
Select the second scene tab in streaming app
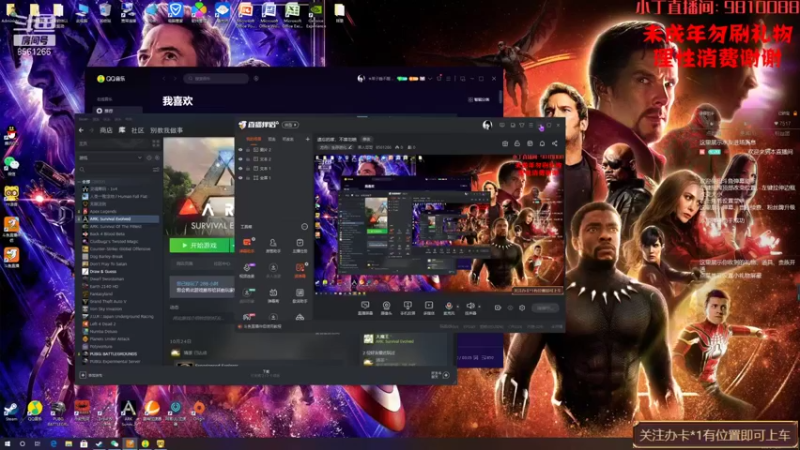272,139
